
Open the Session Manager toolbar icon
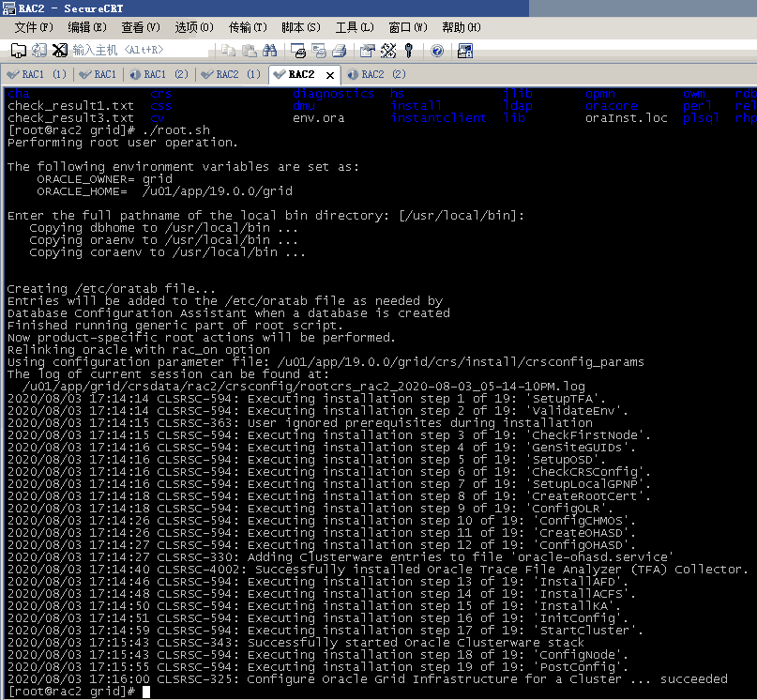[19, 51]
